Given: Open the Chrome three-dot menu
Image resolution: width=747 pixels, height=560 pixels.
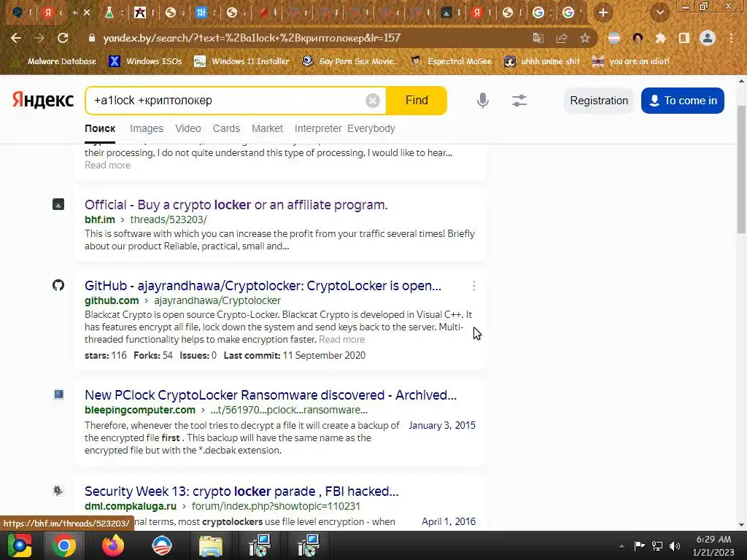Looking at the screenshot, I should click(731, 38).
